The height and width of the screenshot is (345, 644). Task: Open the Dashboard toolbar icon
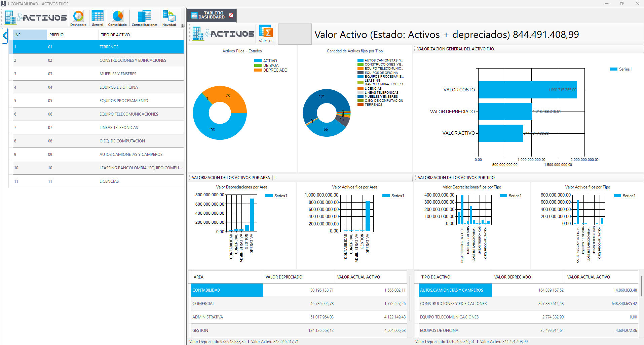pyautogui.click(x=78, y=18)
